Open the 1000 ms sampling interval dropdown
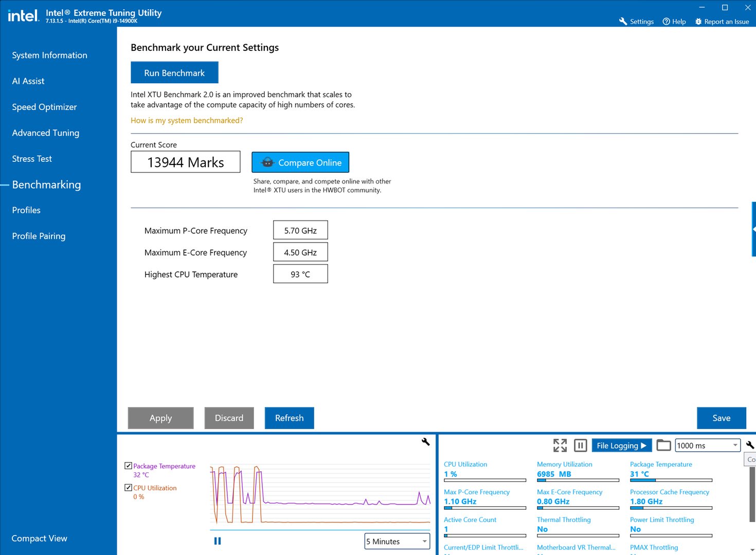The width and height of the screenshot is (756, 555). tap(707, 446)
